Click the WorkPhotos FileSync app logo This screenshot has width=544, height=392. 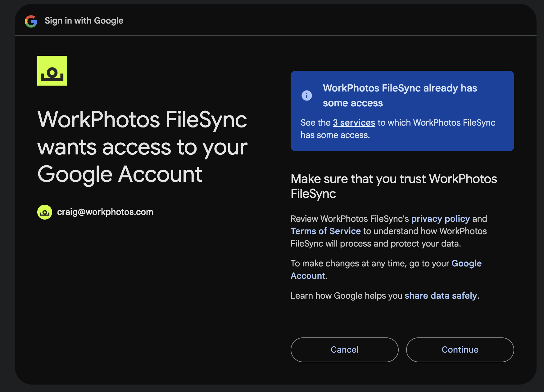[x=52, y=71]
